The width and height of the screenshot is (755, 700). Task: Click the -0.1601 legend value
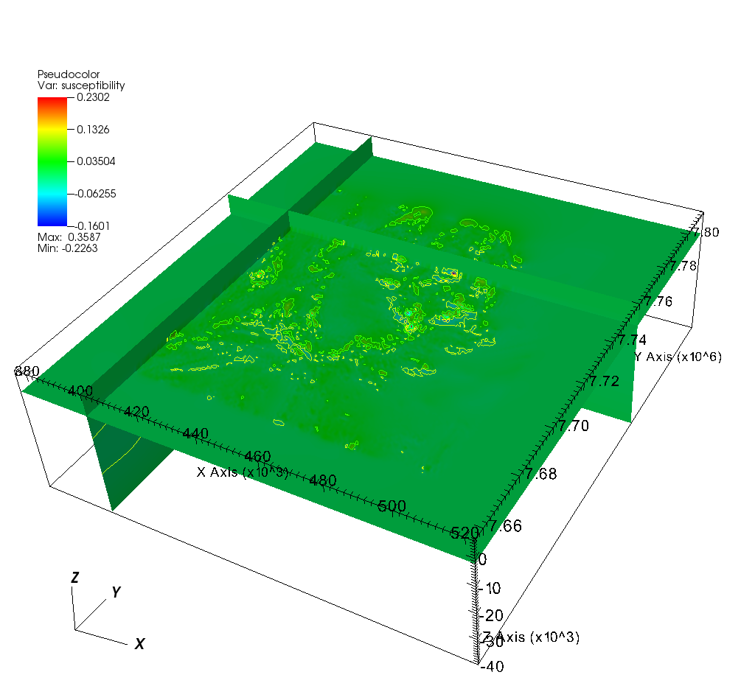pyautogui.click(x=91, y=225)
